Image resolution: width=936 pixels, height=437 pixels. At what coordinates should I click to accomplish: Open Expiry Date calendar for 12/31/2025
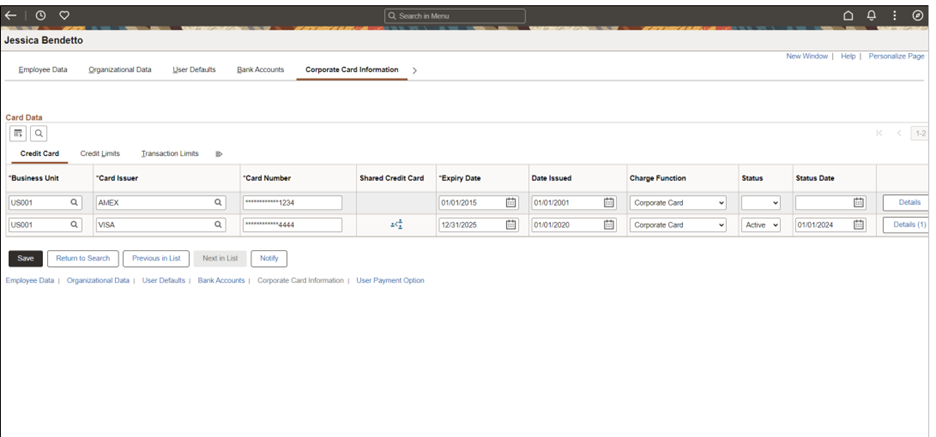coord(511,225)
